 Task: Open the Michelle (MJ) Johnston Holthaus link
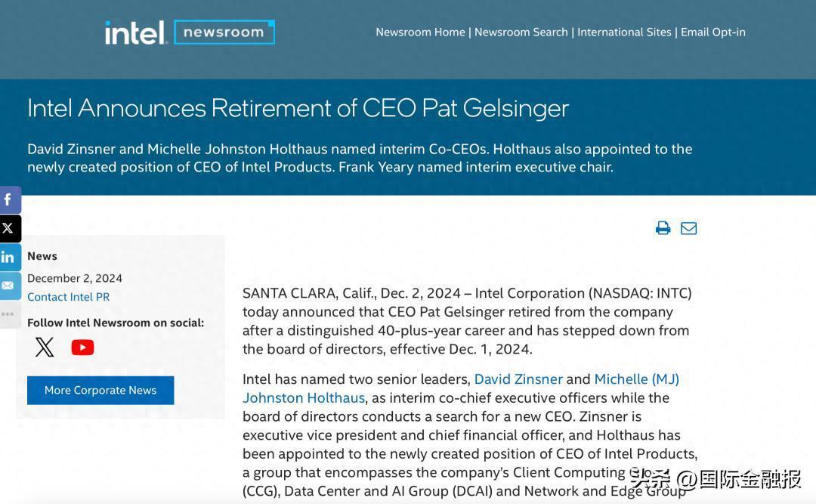tap(636, 379)
